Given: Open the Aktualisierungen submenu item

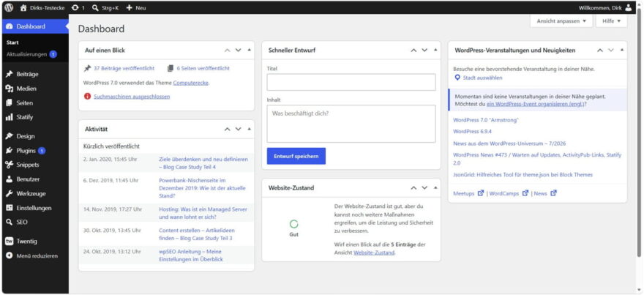Looking at the screenshot, I should 26,54.
